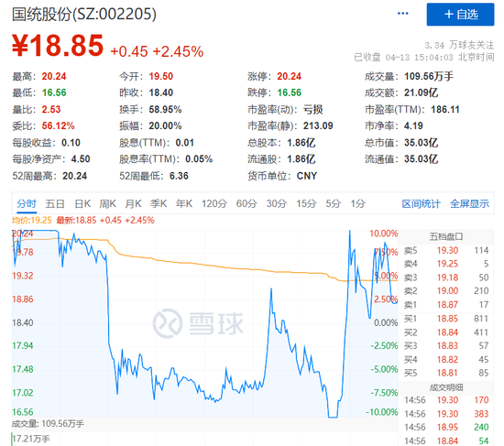Click the 今开 value 19.50
Viewport: 504px width, 446px height.
click(x=161, y=77)
